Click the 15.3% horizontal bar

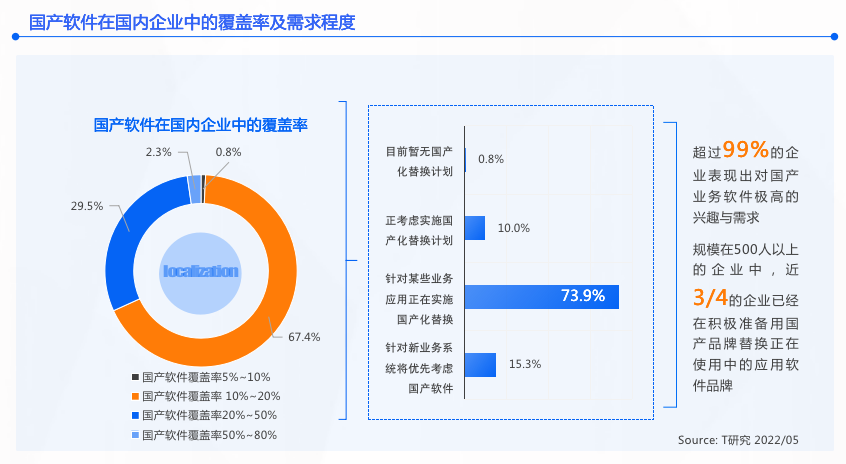[x=480, y=365]
